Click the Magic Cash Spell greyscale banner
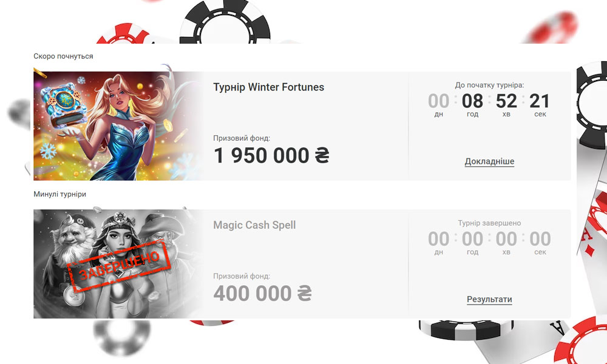 pos(118,264)
